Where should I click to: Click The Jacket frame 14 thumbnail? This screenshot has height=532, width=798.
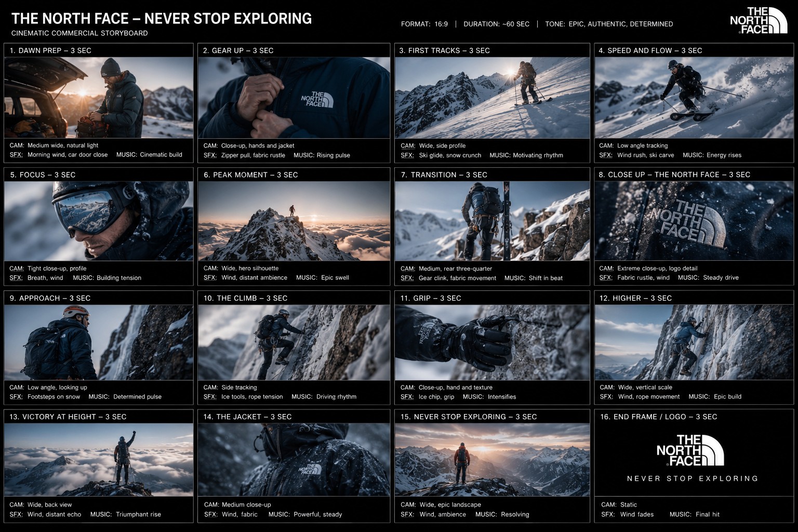click(x=294, y=460)
